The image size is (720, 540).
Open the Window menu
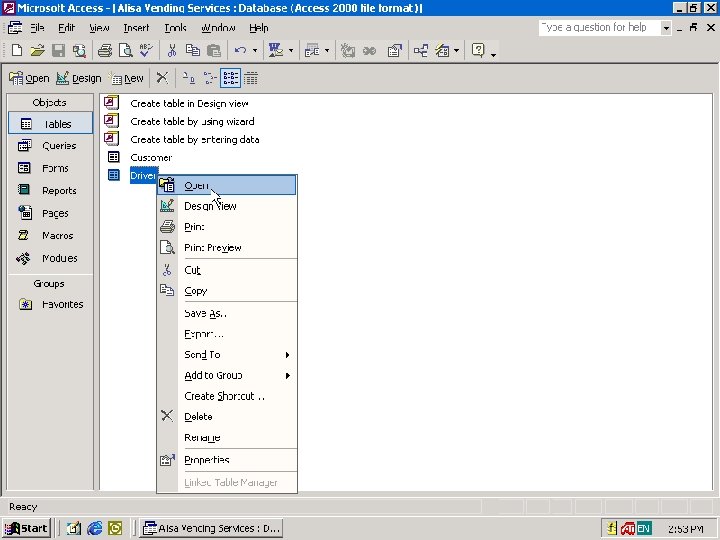[x=218, y=28]
